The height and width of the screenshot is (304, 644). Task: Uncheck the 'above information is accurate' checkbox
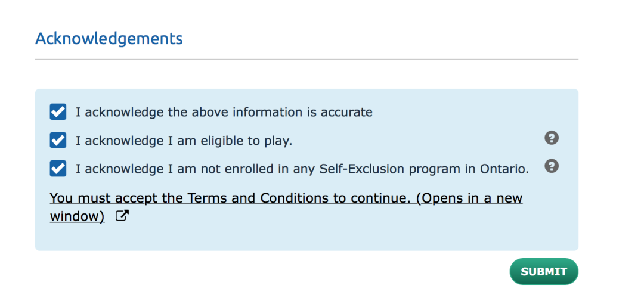tap(58, 111)
